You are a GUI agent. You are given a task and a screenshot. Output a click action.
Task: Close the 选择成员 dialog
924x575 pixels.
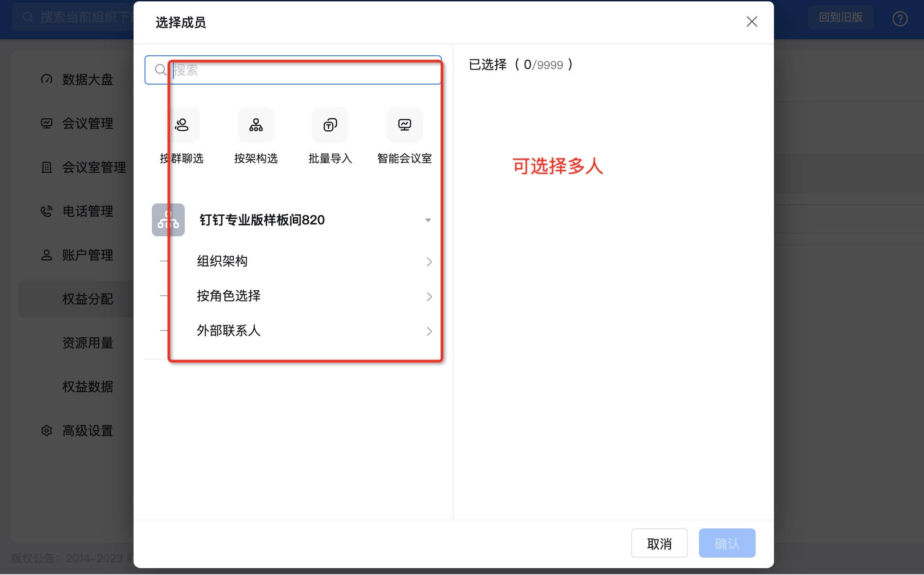[x=752, y=21]
